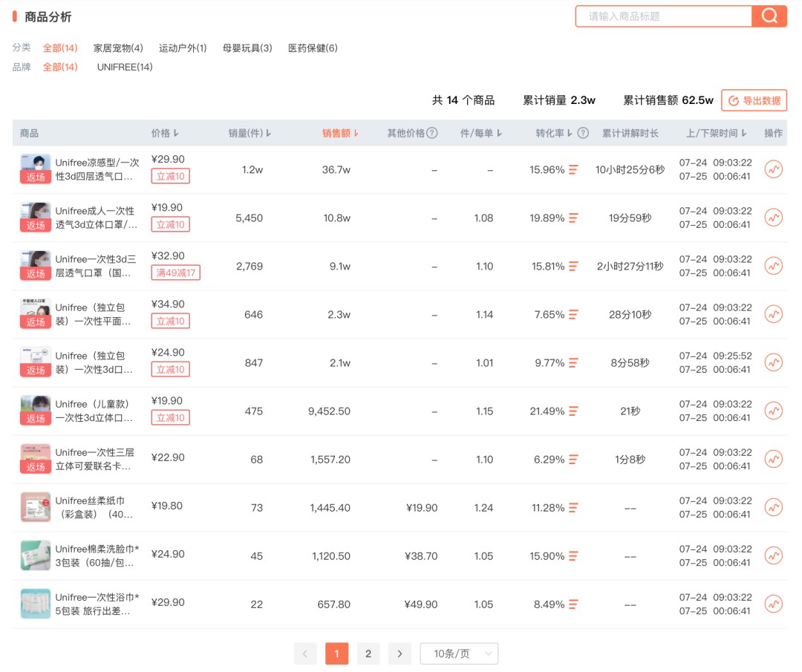The image size is (802, 672).
Task: Open trend chart for ¥34.90 product row
Action: pos(773,314)
